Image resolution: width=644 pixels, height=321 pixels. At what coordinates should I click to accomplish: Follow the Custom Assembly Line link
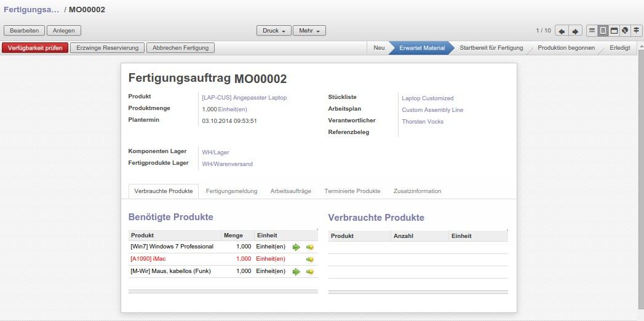432,110
